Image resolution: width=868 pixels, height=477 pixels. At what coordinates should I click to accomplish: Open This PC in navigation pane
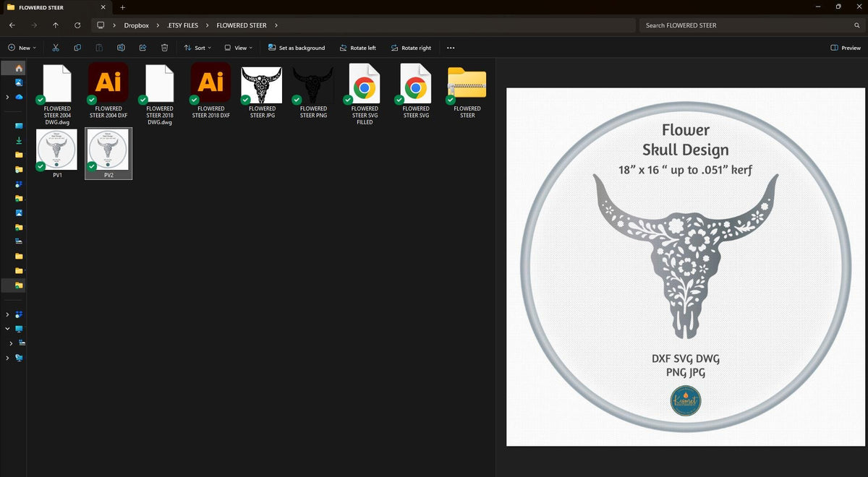tap(19, 329)
